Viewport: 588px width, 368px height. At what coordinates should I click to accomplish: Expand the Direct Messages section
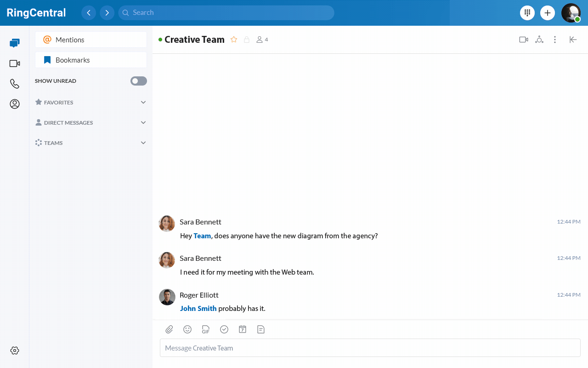pos(143,123)
